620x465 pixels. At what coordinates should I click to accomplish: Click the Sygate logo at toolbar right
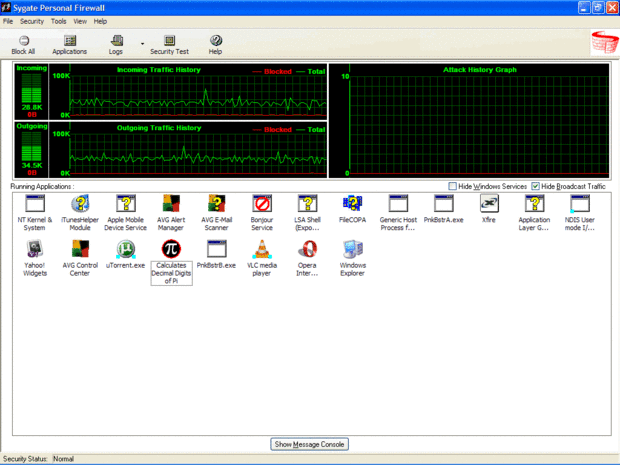click(x=604, y=43)
